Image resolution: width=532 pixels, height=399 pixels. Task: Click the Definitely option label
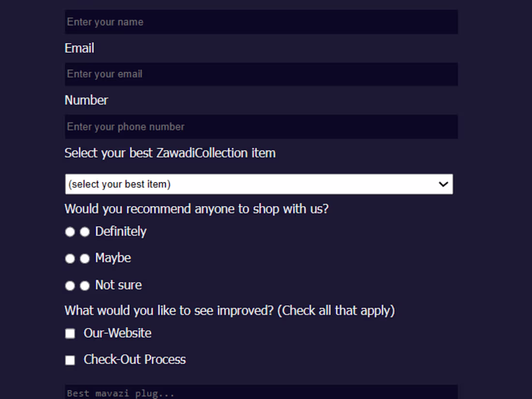point(120,232)
